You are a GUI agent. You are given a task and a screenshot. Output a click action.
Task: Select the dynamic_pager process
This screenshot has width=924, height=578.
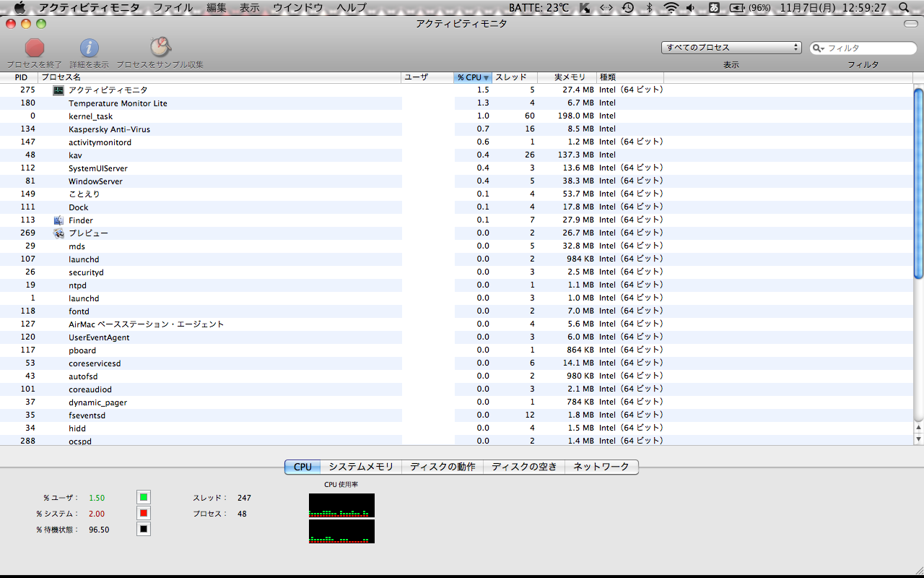point(456,402)
